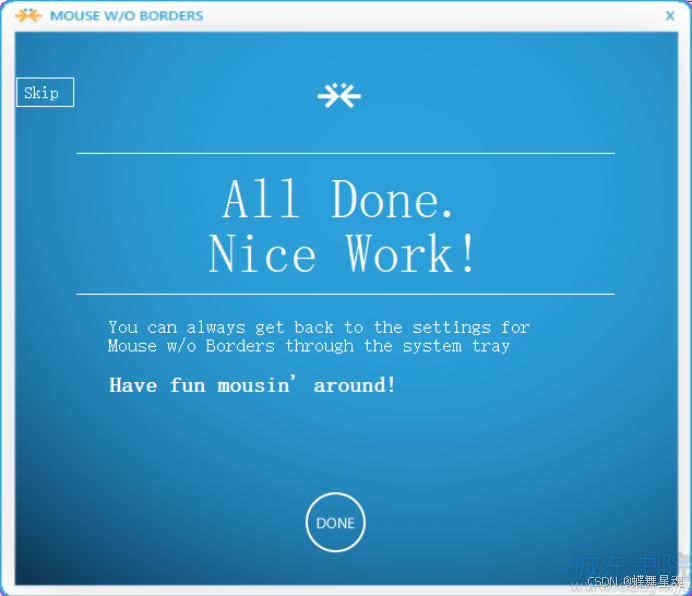Click the "Have fun mousin' around!" text
The width and height of the screenshot is (692, 596).
click(252, 385)
